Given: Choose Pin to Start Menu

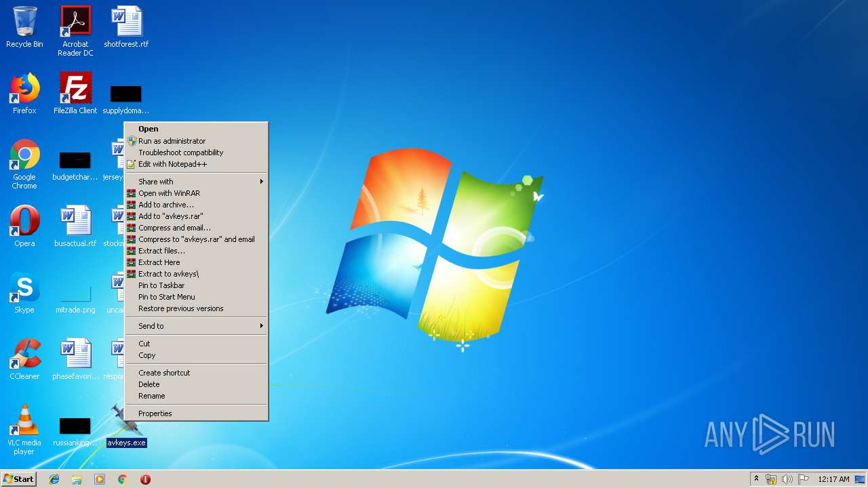Looking at the screenshot, I should pyautogui.click(x=196, y=297).
